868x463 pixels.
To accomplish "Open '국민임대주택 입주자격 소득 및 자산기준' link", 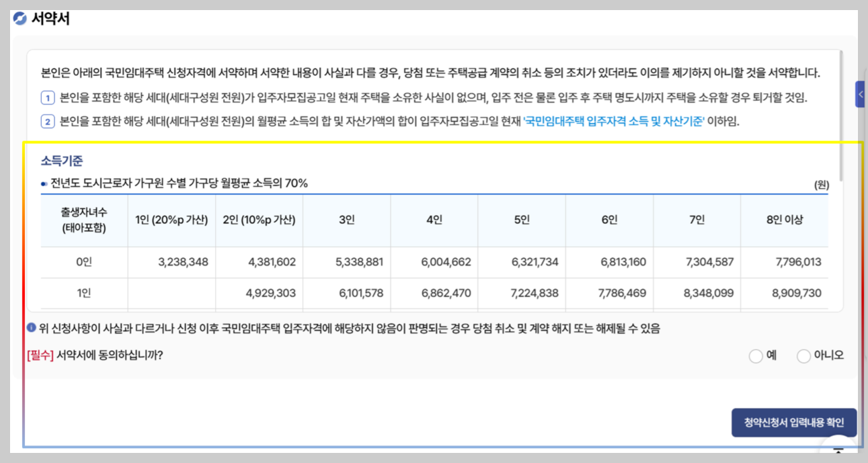I will tap(615, 122).
